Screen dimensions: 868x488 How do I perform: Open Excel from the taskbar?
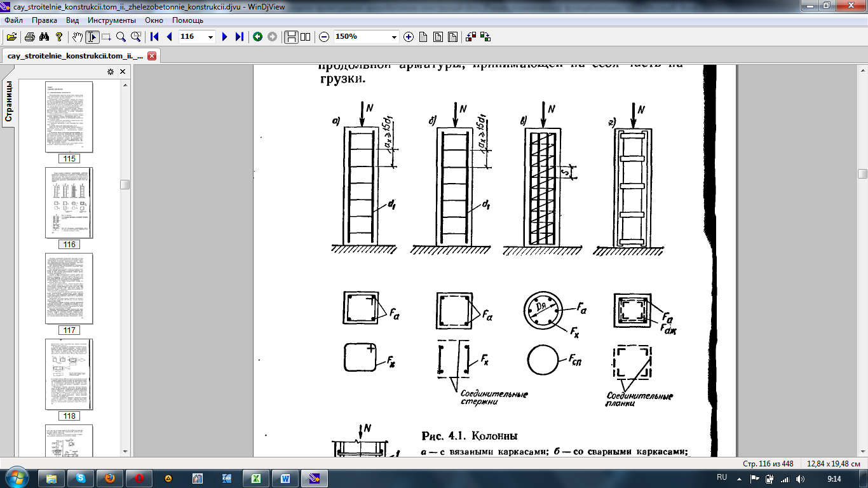click(x=256, y=478)
